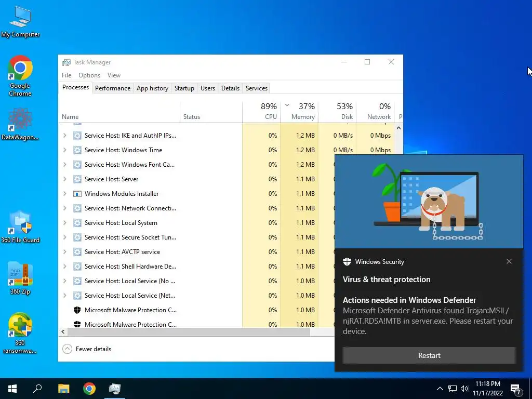This screenshot has width=532, height=399.
Task: Expand Service Host: Local System row
Action: point(64,223)
